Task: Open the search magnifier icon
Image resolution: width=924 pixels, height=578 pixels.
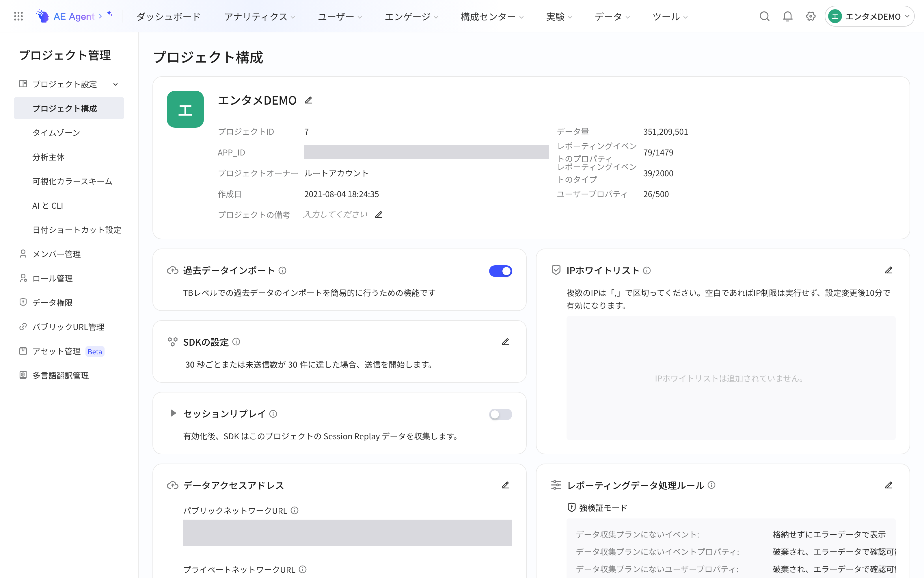Action: [764, 16]
